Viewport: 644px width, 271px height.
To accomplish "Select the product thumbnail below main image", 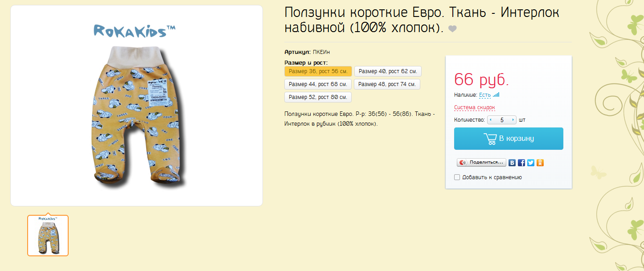I will coord(48,235).
